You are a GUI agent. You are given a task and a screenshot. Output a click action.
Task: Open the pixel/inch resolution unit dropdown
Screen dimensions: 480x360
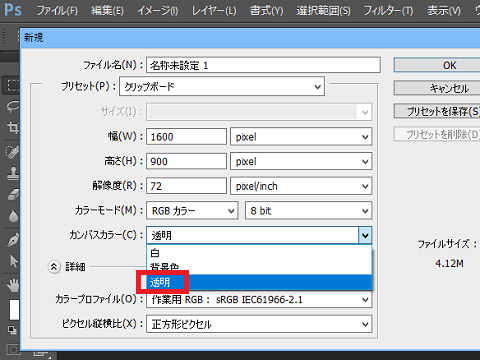pos(301,186)
